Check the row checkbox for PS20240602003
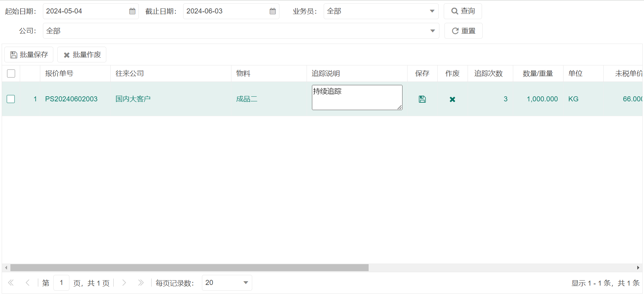This screenshot has width=644, height=295. coord(11,99)
